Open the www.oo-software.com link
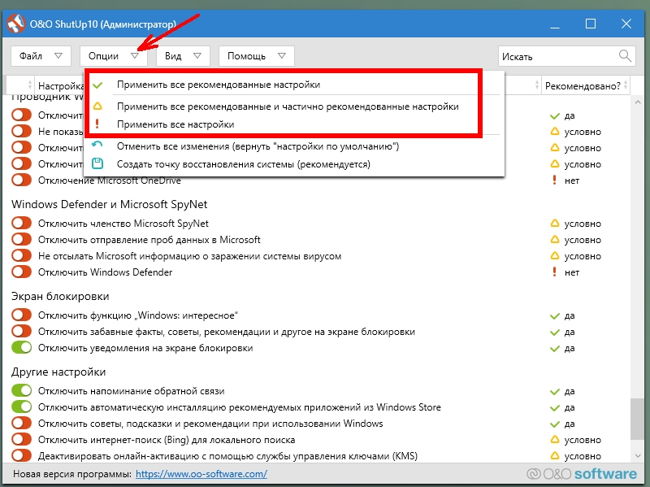 201,474
